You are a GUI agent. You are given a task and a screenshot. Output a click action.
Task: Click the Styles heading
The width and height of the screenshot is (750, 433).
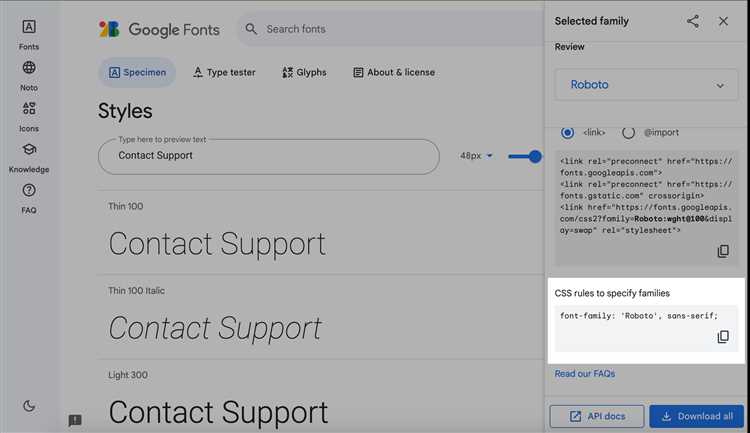[x=125, y=111]
